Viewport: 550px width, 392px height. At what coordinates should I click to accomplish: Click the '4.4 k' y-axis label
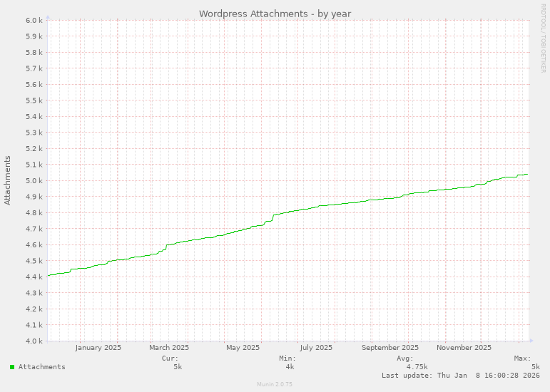(34, 277)
